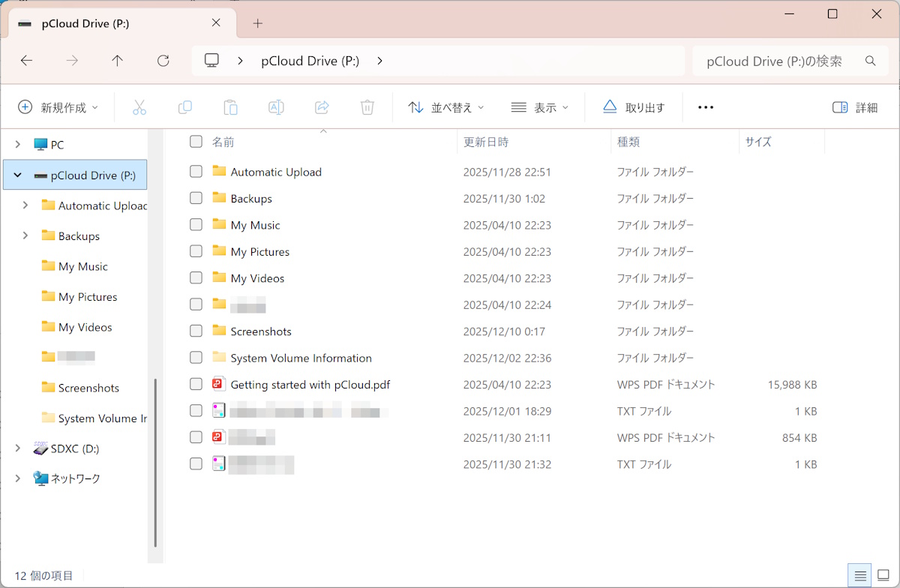
Task: Expand the SDXC (D:) tree node
Action: (x=18, y=448)
